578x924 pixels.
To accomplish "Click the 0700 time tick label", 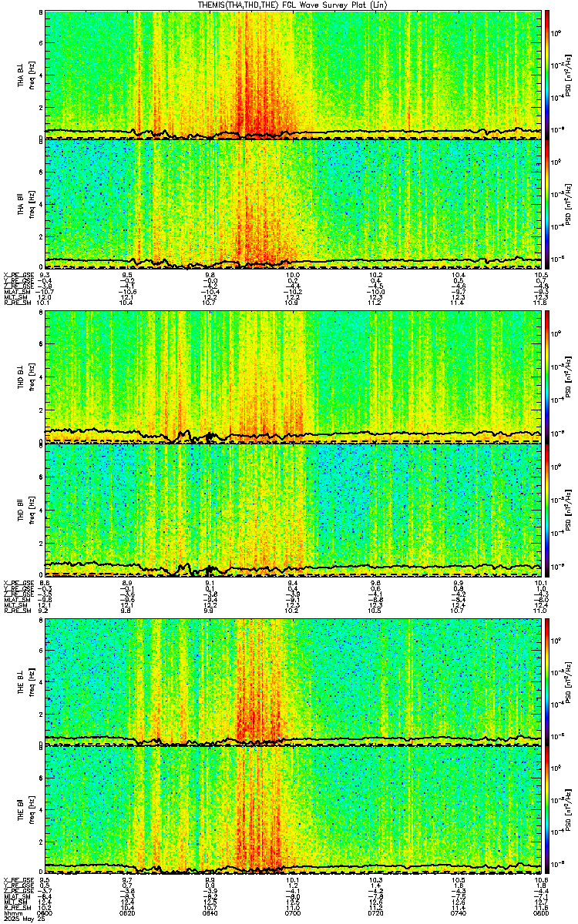I will click(x=293, y=913).
